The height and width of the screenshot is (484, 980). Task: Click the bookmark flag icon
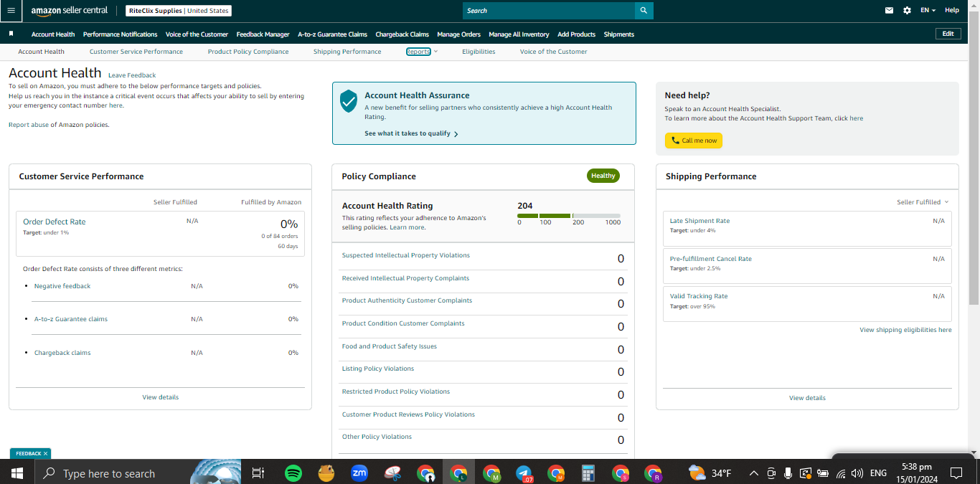pyautogui.click(x=11, y=34)
